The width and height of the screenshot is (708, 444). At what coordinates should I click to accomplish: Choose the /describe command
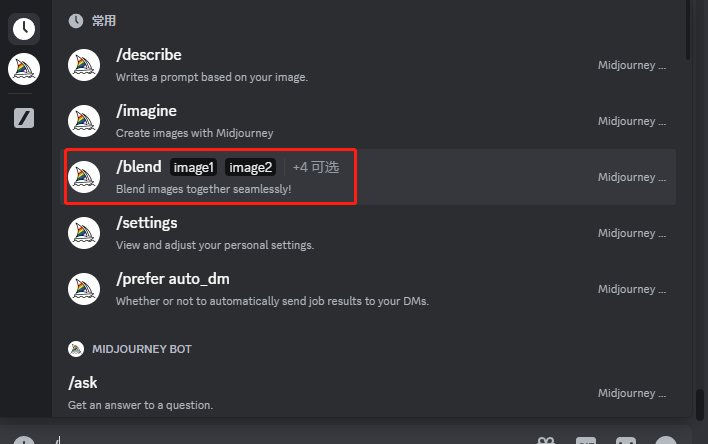click(368, 65)
